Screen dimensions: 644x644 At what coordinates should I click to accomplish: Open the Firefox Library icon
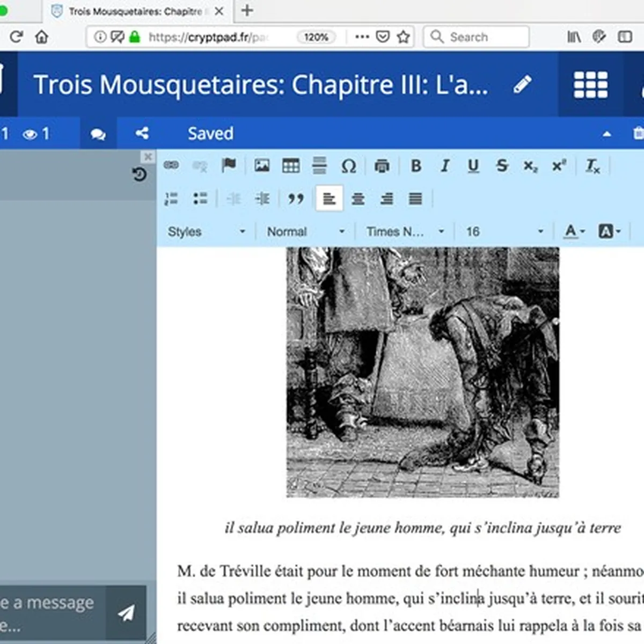point(574,36)
